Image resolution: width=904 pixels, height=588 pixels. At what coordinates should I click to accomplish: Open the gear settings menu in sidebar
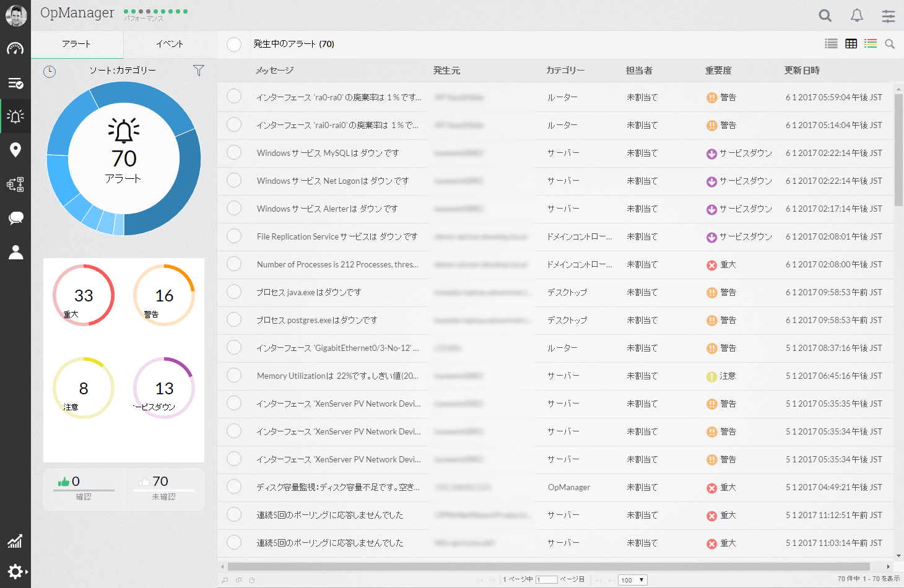[15, 571]
